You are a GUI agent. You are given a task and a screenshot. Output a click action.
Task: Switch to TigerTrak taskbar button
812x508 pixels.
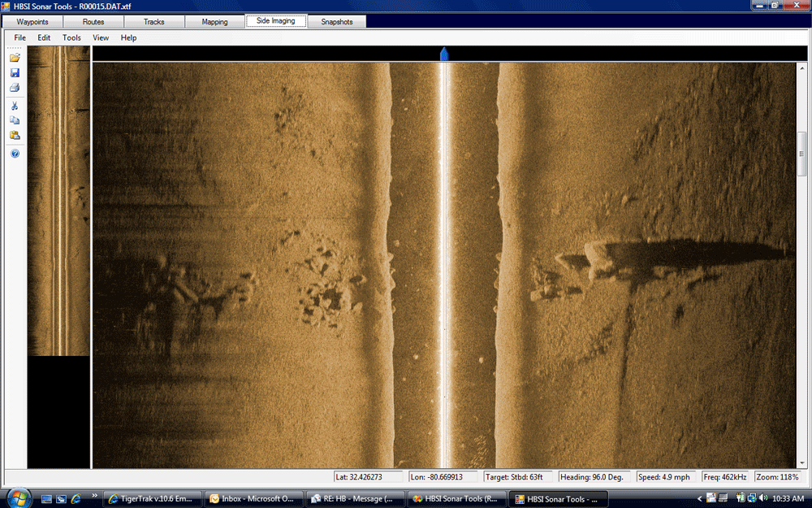[x=150, y=498]
